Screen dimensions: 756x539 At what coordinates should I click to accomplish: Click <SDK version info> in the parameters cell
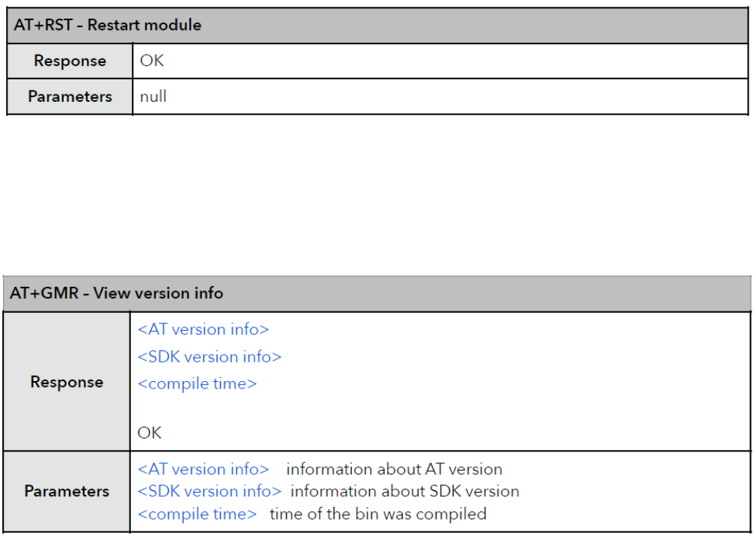tap(210, 491)
